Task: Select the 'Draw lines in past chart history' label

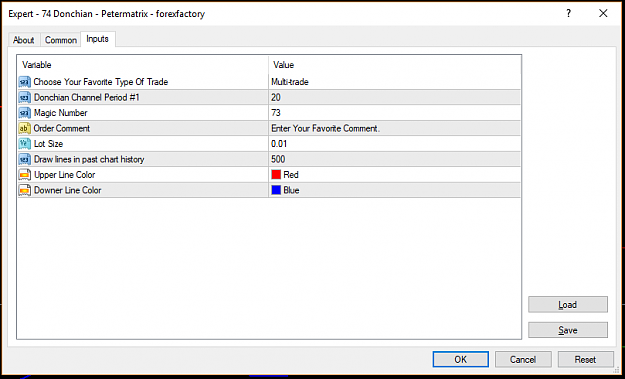Action: (89, 159)
